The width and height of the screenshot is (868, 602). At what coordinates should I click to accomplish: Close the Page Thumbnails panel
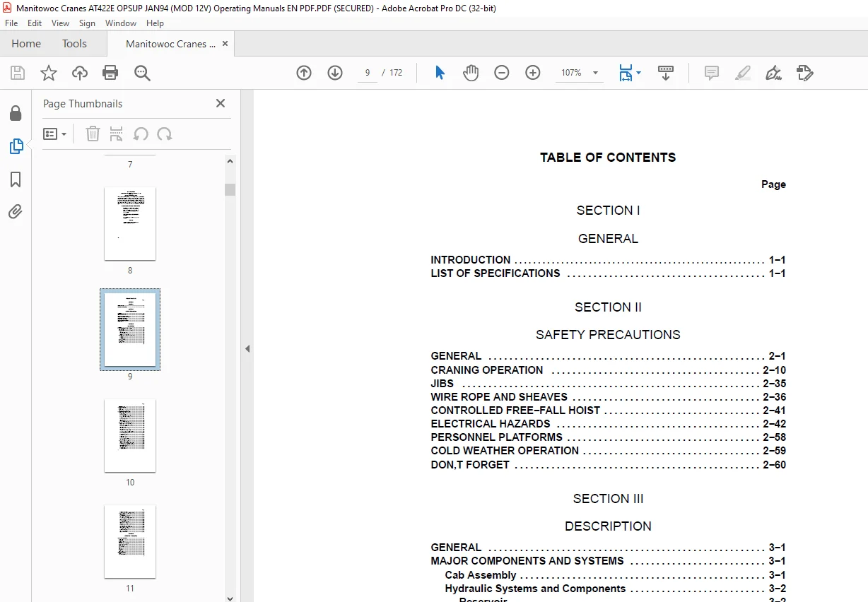coord(221,103)
